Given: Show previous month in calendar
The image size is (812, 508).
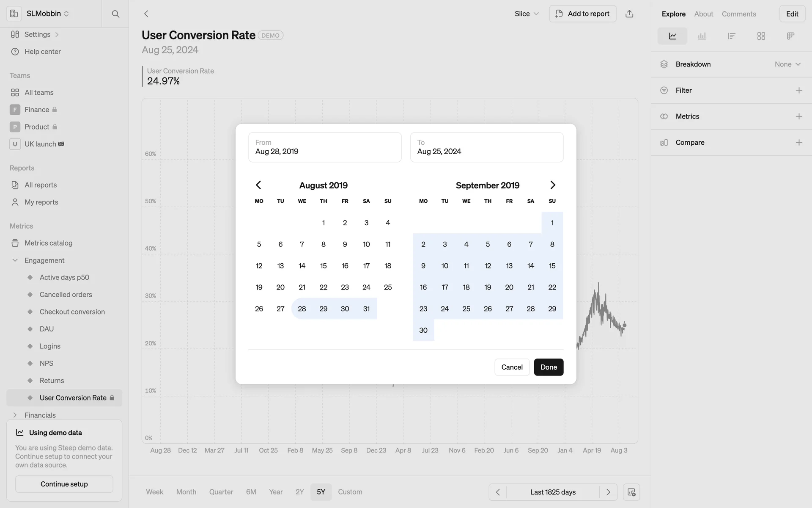Looking at the screenshot, I should (x=258, y=185).
